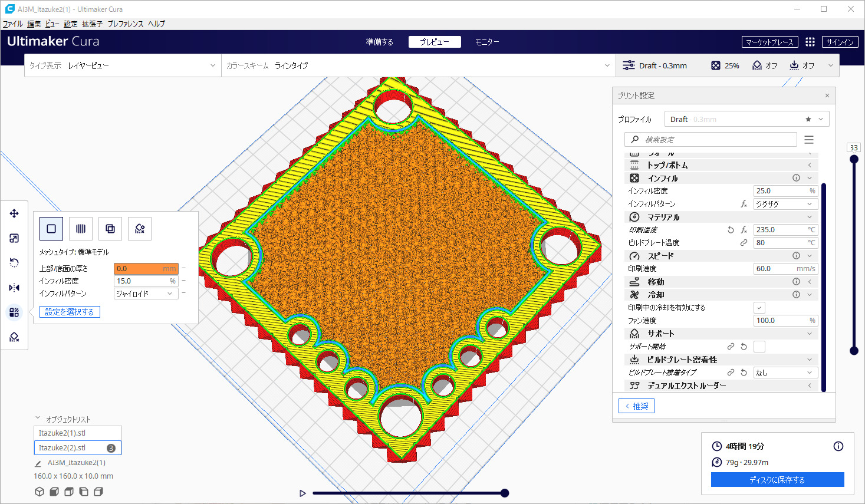Select the Rotate tool
The width and height of the screenshot is (865, 504).
14,263
